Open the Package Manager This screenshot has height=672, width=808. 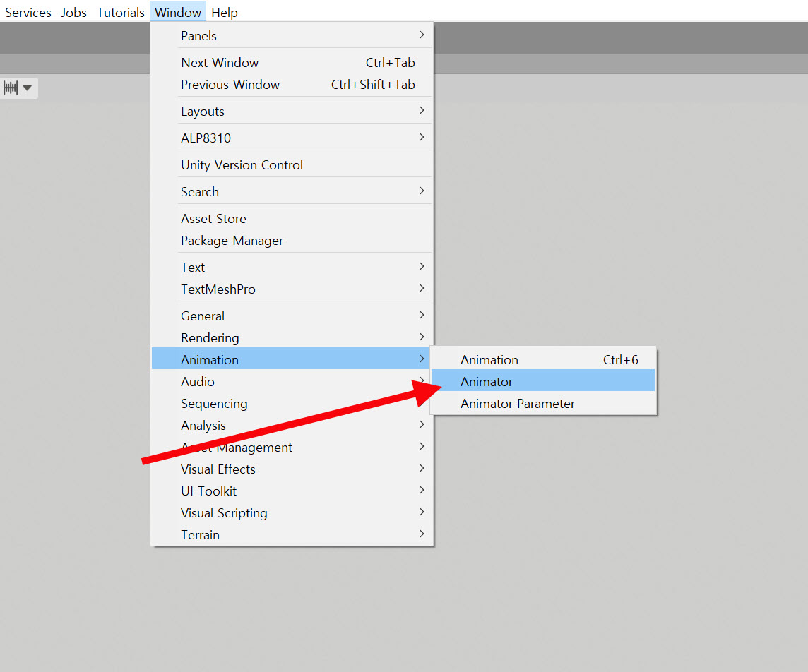tap(292, 241)
